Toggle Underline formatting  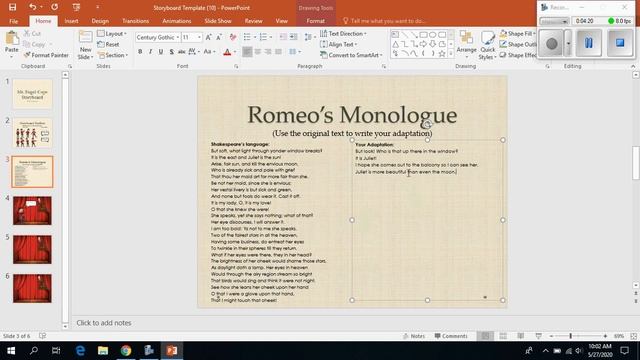[x=161, y=52]
